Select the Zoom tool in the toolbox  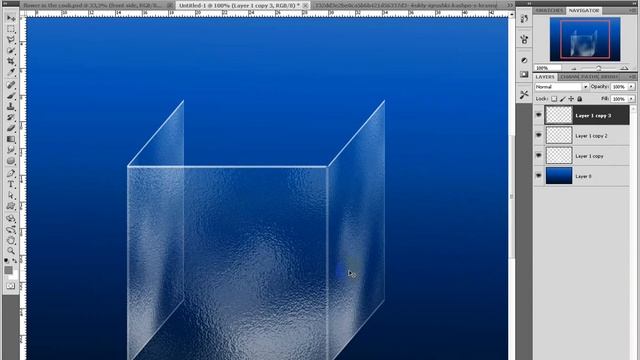point(11,251)
